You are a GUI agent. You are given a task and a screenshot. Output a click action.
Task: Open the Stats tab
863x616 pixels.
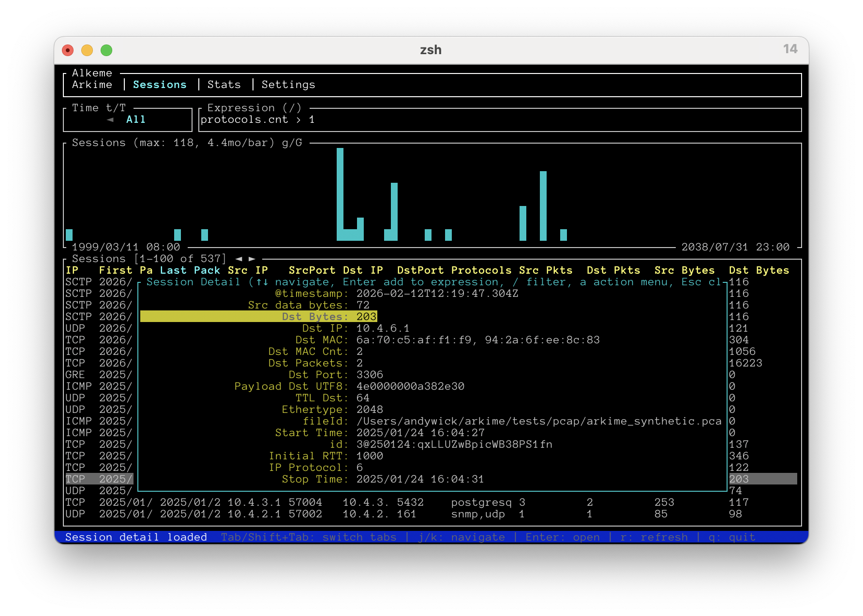[x=224, y=85]
